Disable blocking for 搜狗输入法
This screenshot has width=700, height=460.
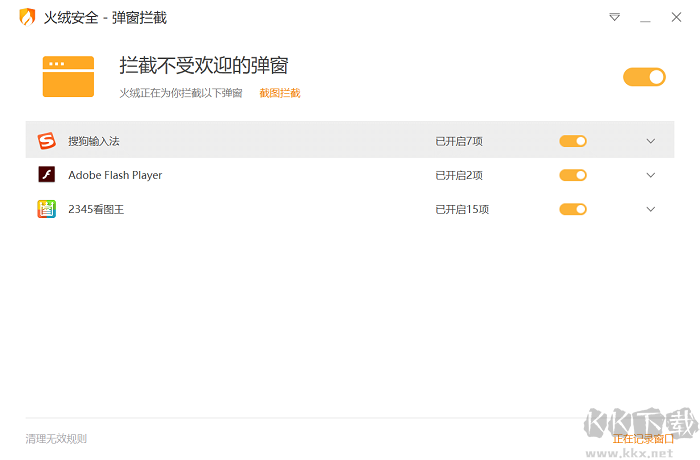573,141
